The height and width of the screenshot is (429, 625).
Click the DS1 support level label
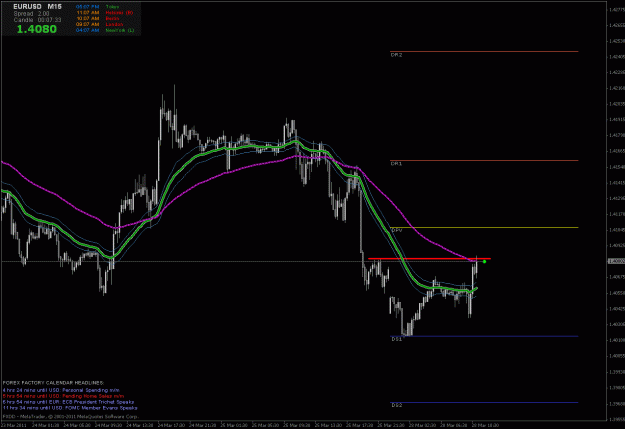point(396,339)
